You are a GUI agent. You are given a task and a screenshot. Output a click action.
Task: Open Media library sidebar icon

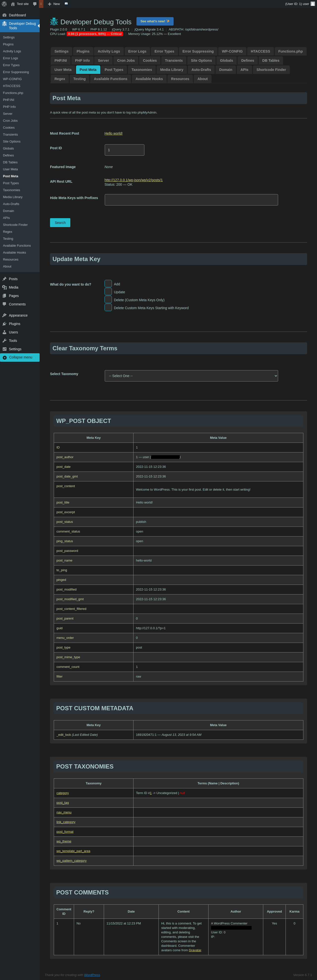pos(4,287)
